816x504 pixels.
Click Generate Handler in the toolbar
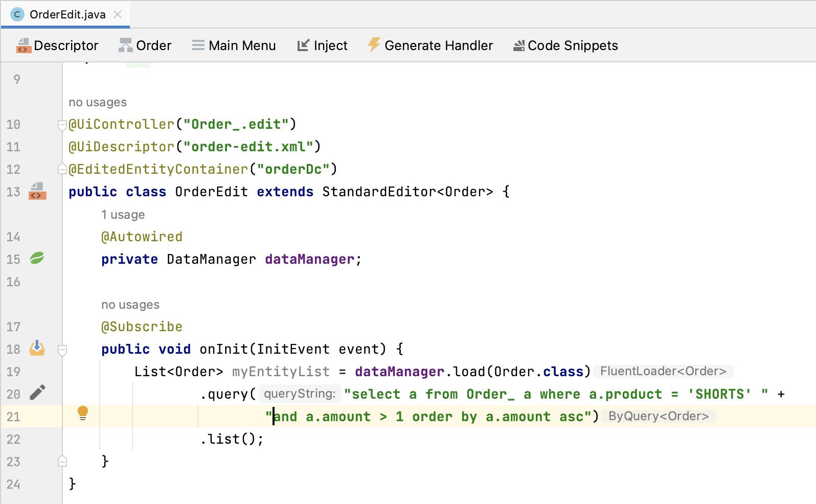(430, 45)
